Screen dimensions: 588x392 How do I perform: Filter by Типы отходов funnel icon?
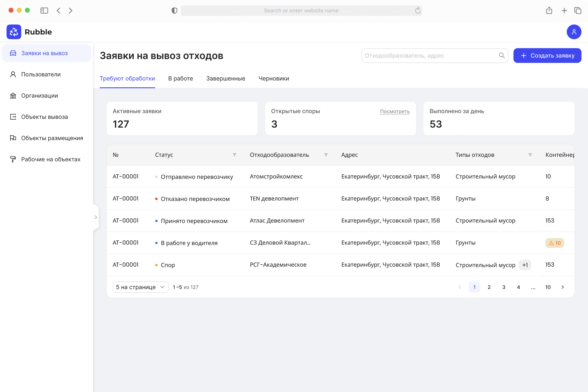(530, 155)
